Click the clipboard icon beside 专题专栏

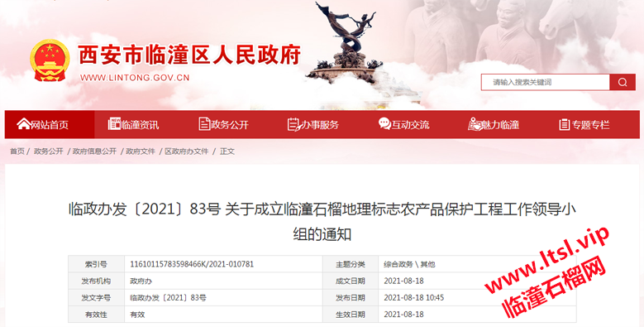pos(565,124)
